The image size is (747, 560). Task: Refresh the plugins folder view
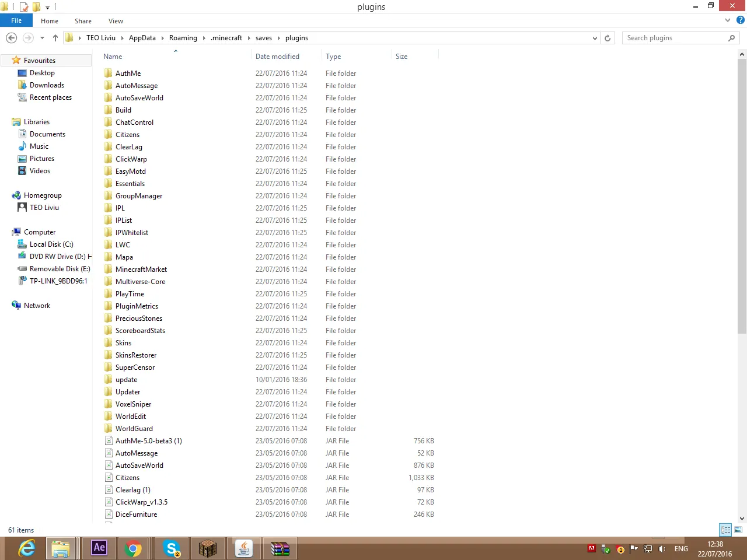[608, 38]
